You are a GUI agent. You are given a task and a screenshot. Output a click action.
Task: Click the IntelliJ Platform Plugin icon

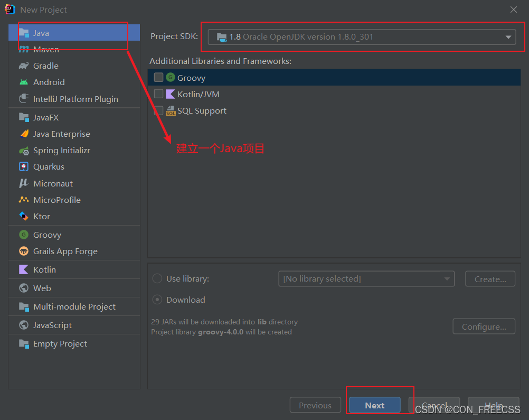tap(24, 99)
